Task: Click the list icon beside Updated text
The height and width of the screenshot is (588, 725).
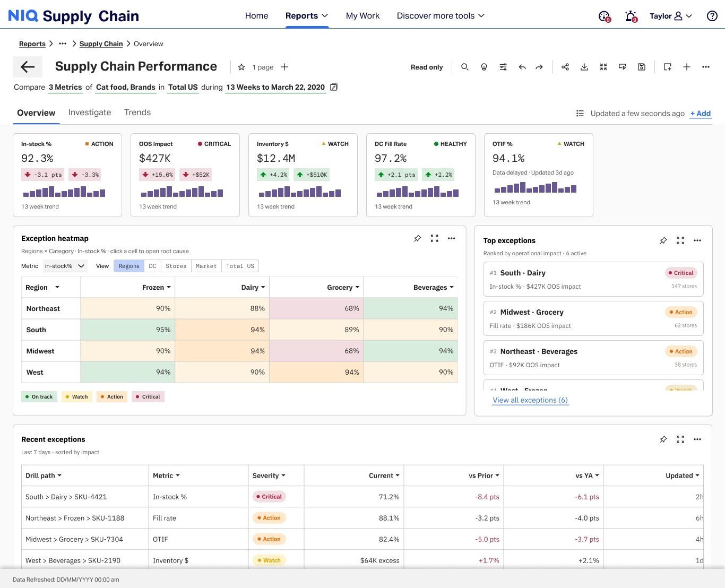Action: [x=580, y=114]
